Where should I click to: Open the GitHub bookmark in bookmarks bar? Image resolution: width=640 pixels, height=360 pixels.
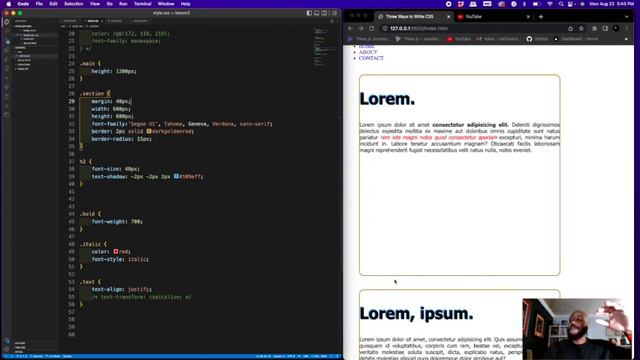pos(537,39)
